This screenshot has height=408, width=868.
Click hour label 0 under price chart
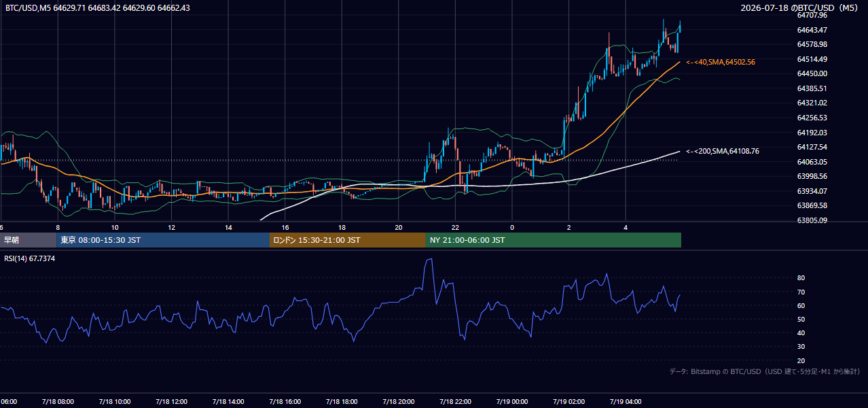(x=512, y=228)
